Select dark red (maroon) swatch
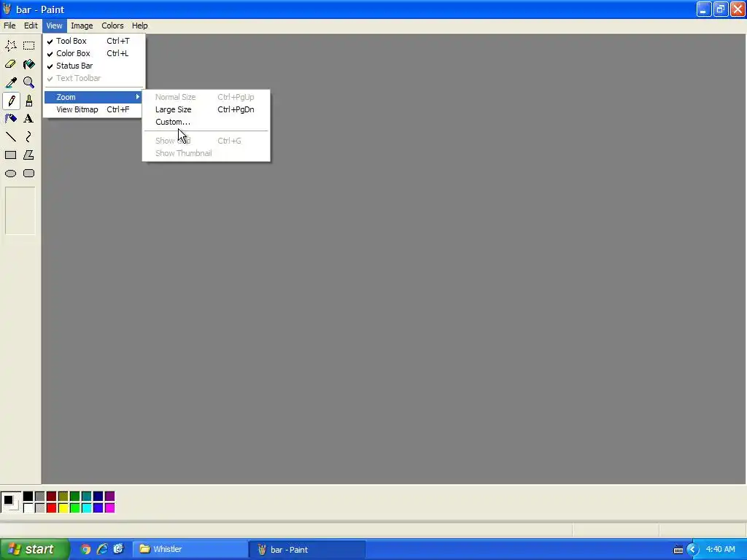747x560 pixels. tap(52, 497)
